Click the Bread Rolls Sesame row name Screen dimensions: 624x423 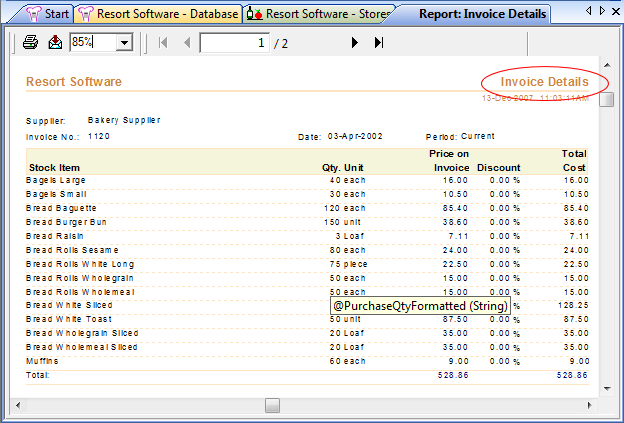tap(72, 250)
